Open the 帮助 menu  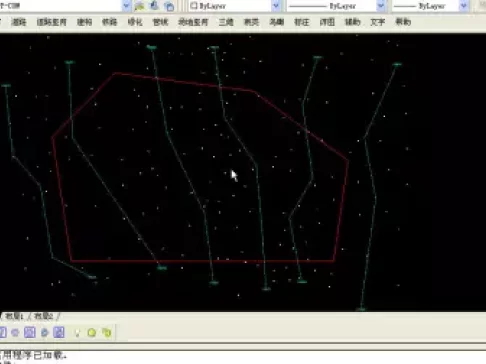[x=403, y=22]
